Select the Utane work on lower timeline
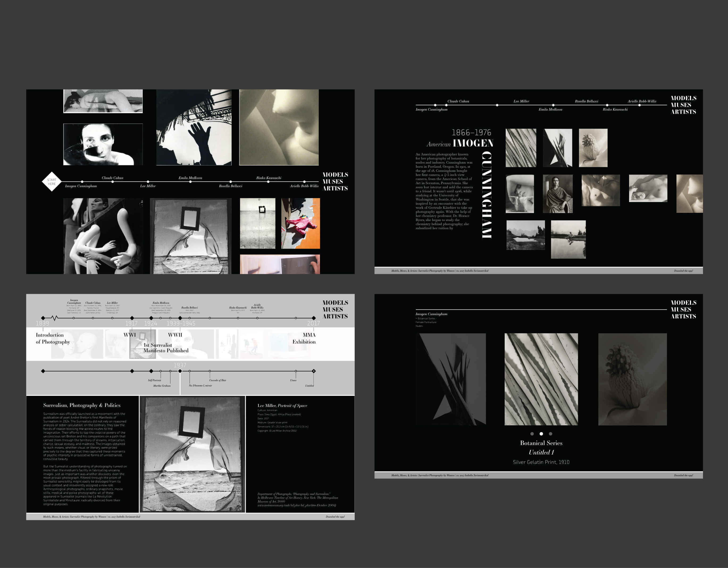 coord(293,380)
